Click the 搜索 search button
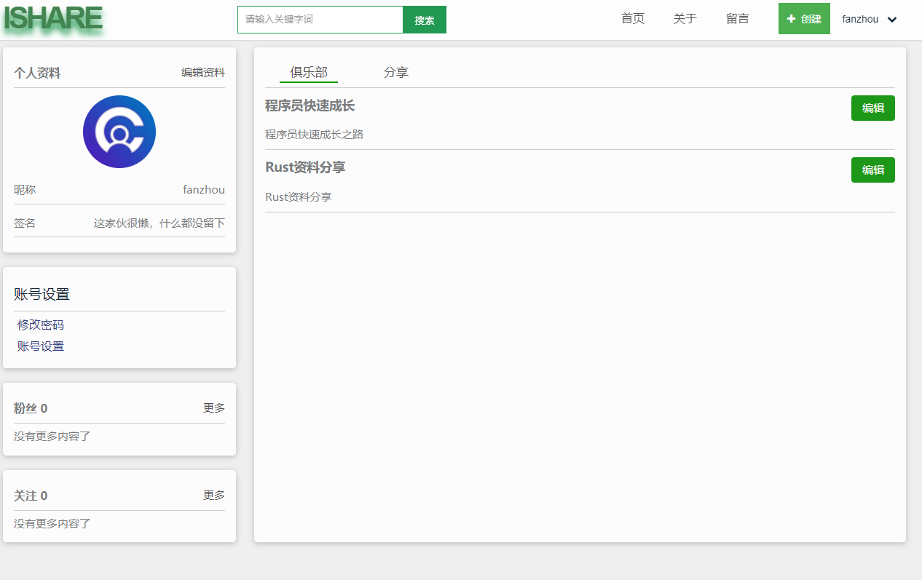Viewport: 922px width, 588px height. point(425,20)
